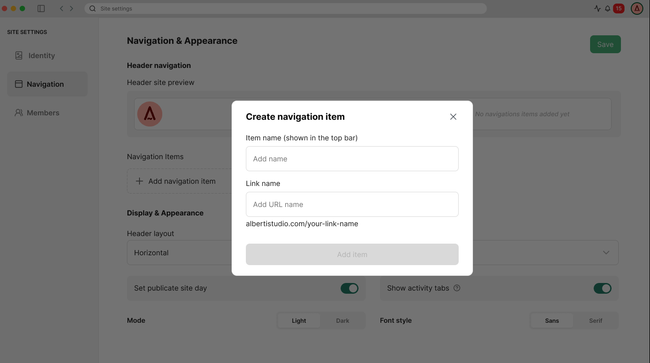Viewport: 650px width, 363px height.
Task: Choose Serif font style
Action: pyautogui.click(x=596, y=321)
